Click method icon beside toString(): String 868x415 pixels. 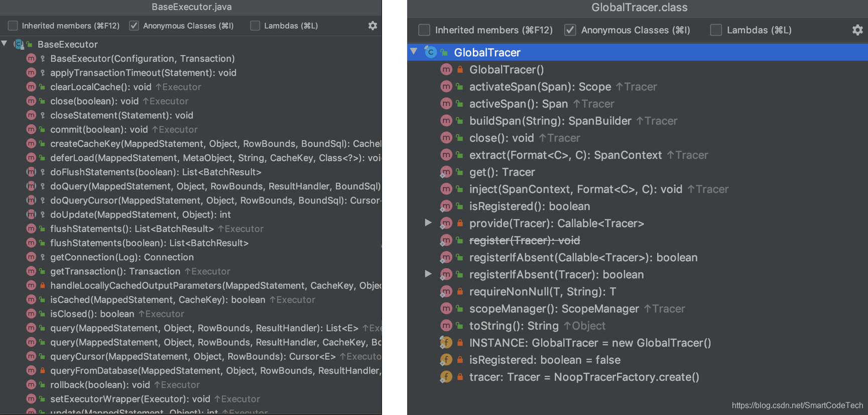click(x=446, y=326)
